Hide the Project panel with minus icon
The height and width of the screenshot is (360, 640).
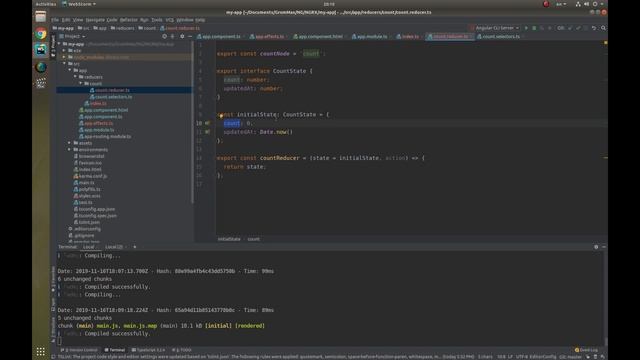[190, 36]
